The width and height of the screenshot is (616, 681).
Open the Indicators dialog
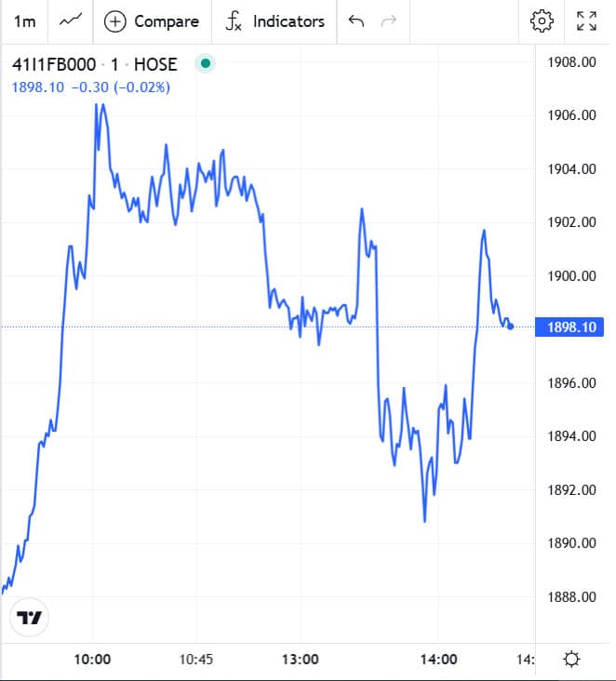point(275,21)
